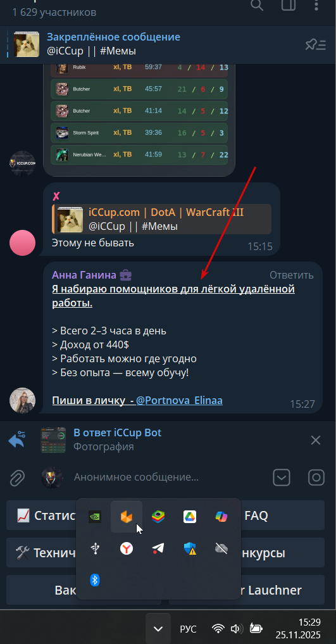Open the bot commands dropdown icon in the input bar

point(282,477)
